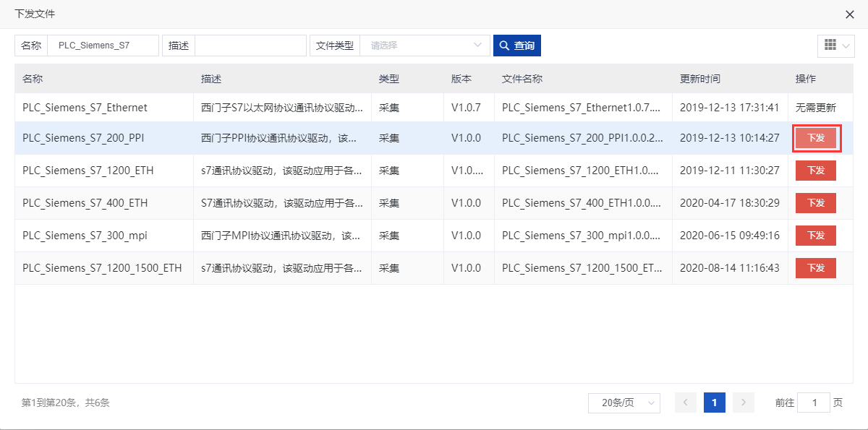Close the 下发文件 dialog
The width and height of the screenshot is (868, 430).
[x=850, y=14]
